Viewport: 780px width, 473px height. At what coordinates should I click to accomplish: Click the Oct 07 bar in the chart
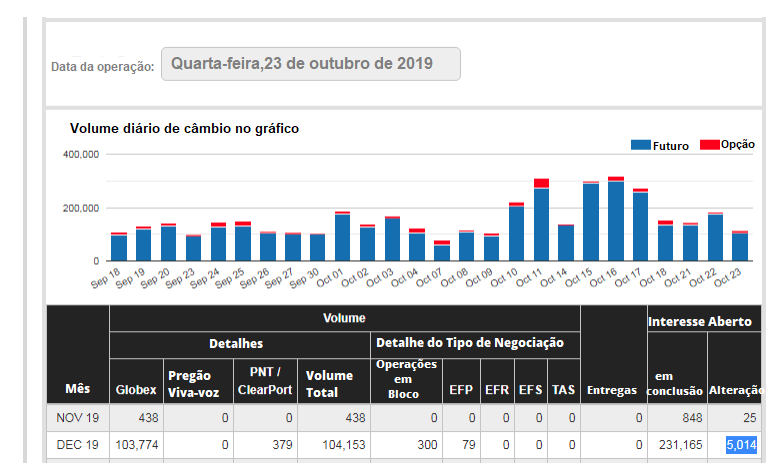(x=442, y=251)
